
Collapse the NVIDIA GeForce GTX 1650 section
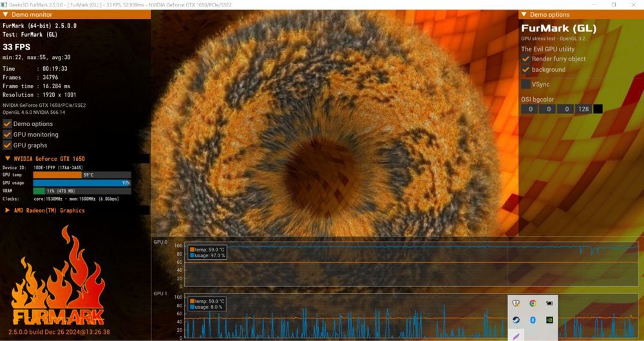point(8,158)
